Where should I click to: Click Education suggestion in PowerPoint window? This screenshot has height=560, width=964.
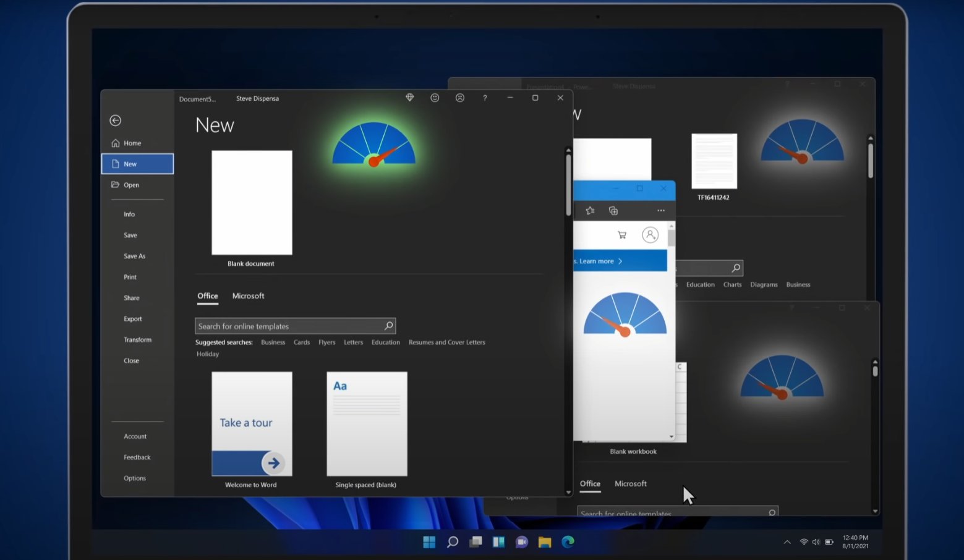pyautogui.click(x=701, y=285)
